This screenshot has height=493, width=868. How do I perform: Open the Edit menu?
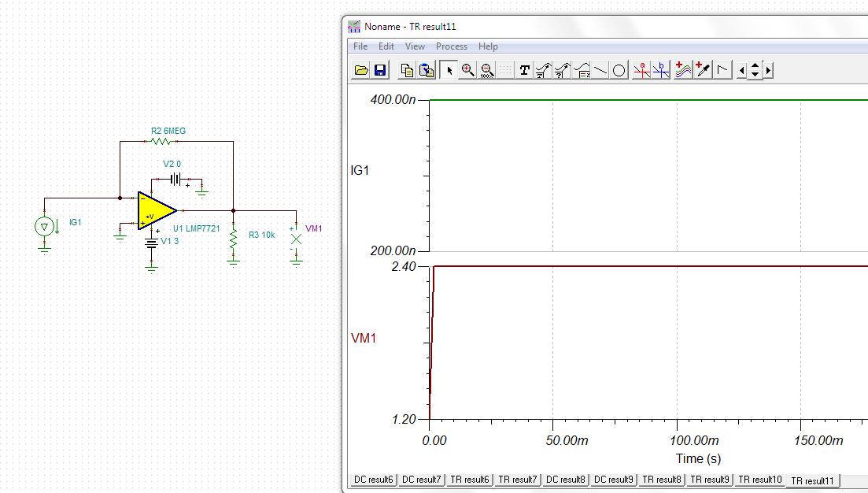click(386, 46)
